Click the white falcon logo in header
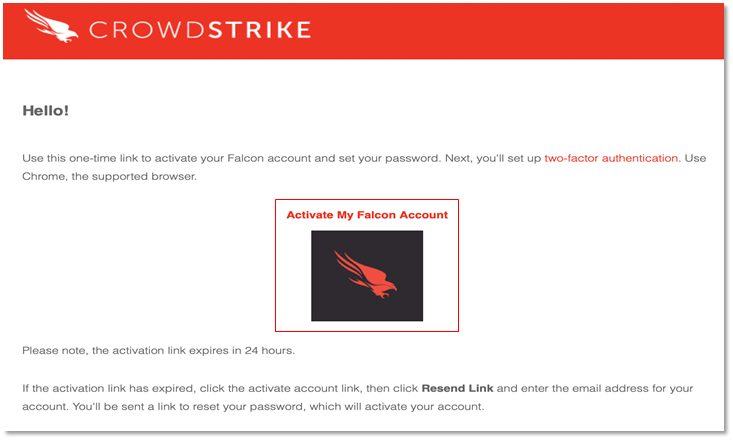Image resolution: width=733 pixels, height=440 pixels. [51, 26]
